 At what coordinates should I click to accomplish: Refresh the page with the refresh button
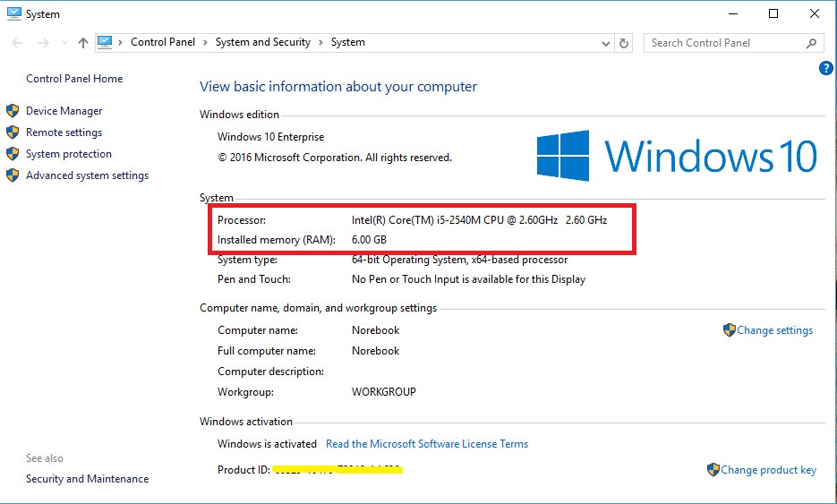(x=623, y=43)
